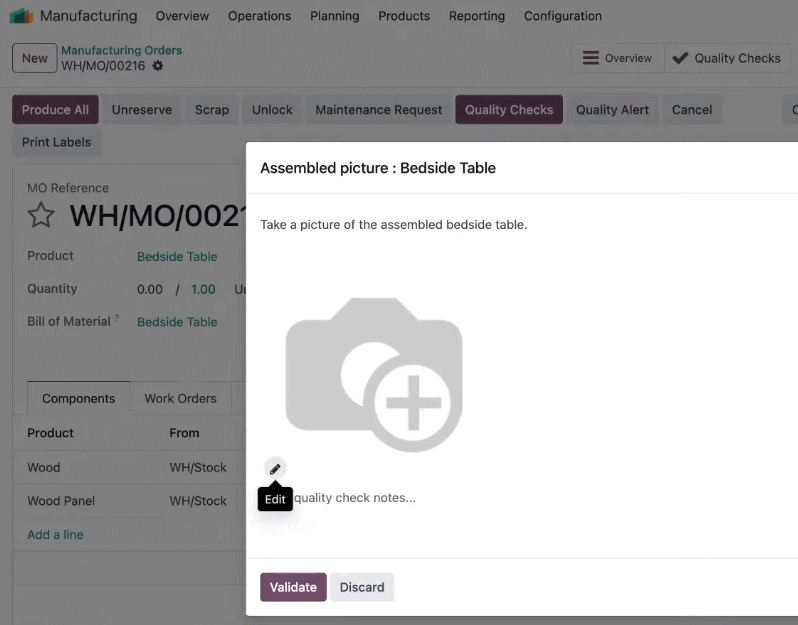Click the Bill of Material help question mark

pyautogui.click(x=117, y=317)
